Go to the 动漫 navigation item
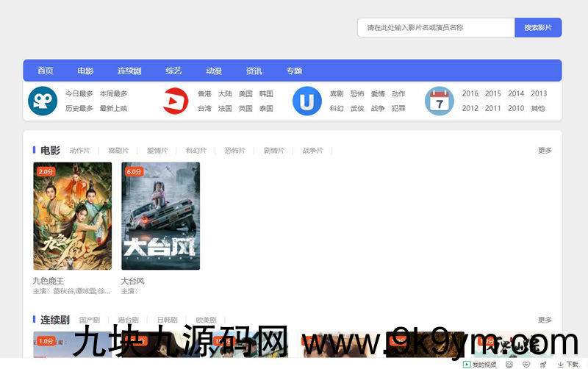This screenshot has width=588, height=369. pos(213,71)
